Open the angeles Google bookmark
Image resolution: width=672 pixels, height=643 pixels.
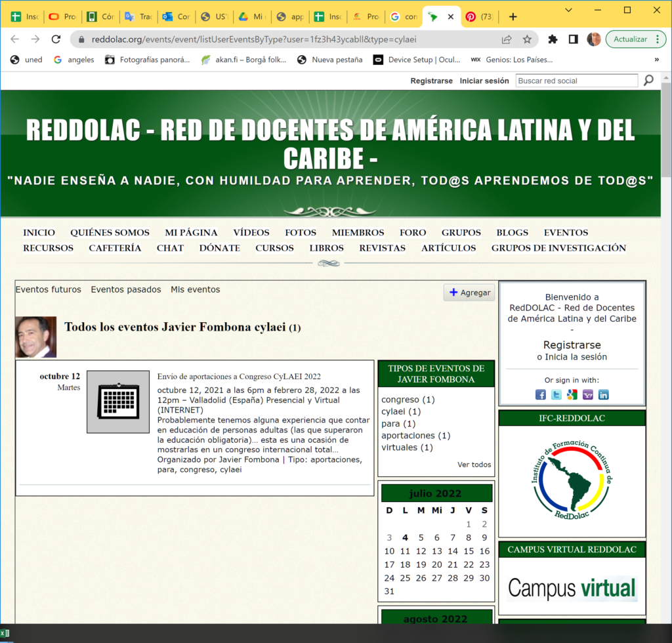73,60
